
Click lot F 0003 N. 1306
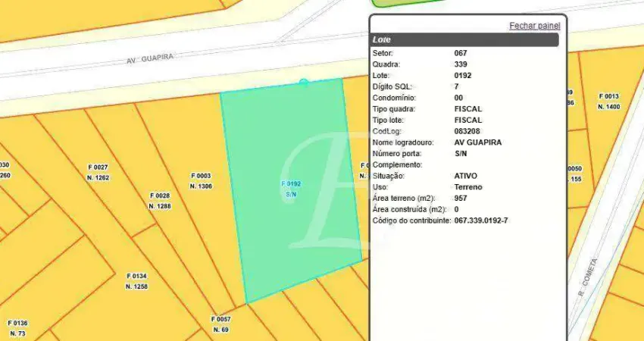coord(200,180)
